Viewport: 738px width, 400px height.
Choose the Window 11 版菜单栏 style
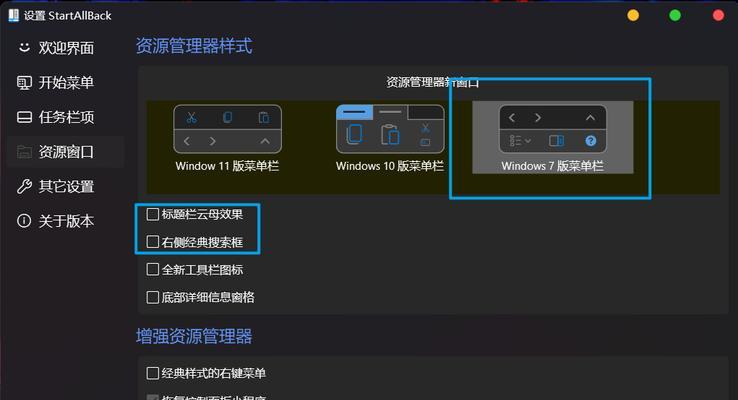coord(227,138)
